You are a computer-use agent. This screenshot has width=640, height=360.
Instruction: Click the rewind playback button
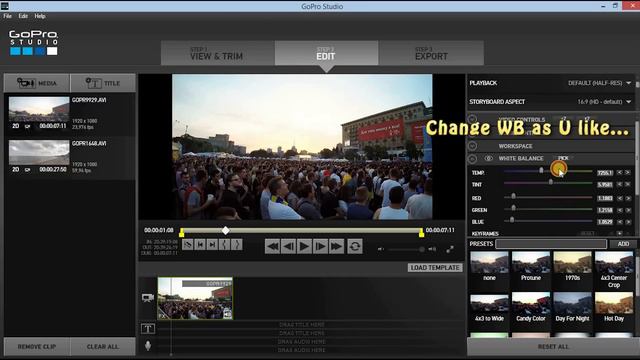(272, 246)
